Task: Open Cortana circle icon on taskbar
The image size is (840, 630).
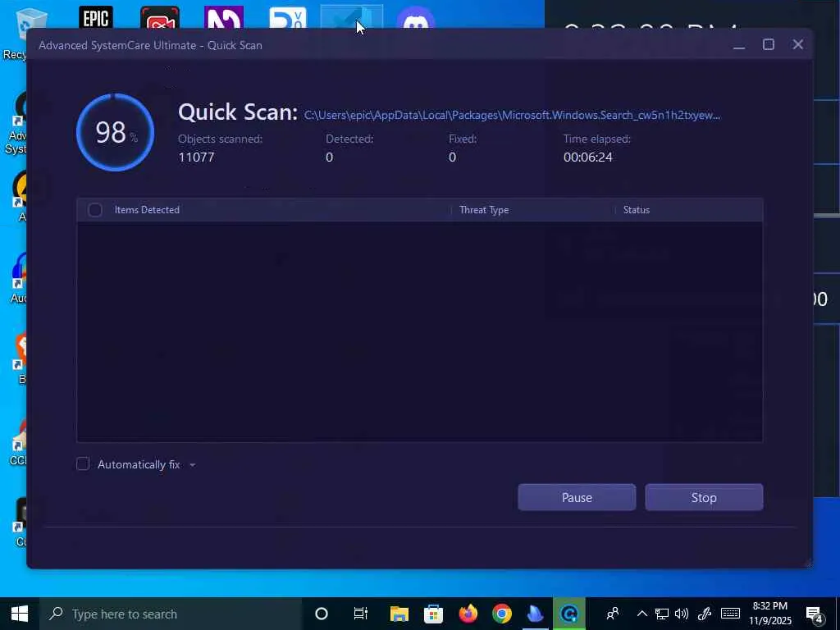Action: [322, 614]
